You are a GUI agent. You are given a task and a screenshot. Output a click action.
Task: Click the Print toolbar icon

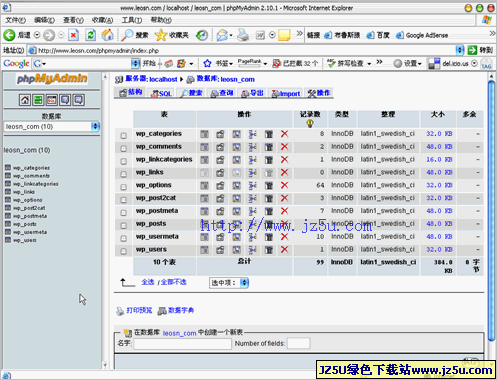[x=243, y=35]
